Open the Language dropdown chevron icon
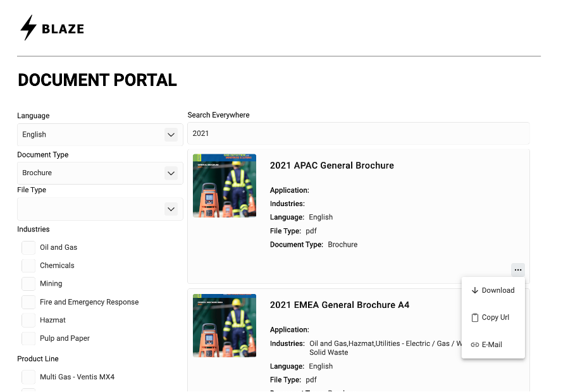 pos(171,135)
